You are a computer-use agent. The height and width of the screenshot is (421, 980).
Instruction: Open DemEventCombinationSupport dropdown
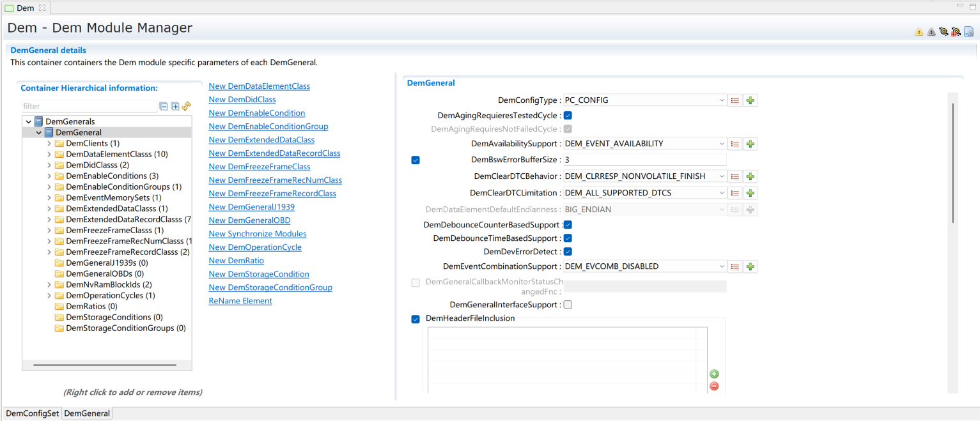(722, 266)
